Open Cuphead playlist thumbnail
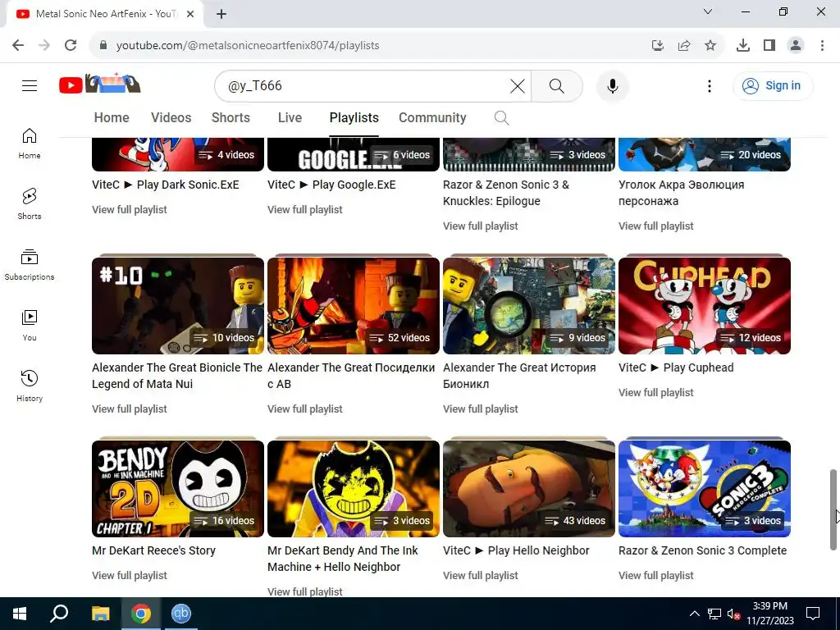This screenshot has height=630, width=840. (x=705, y=306)
